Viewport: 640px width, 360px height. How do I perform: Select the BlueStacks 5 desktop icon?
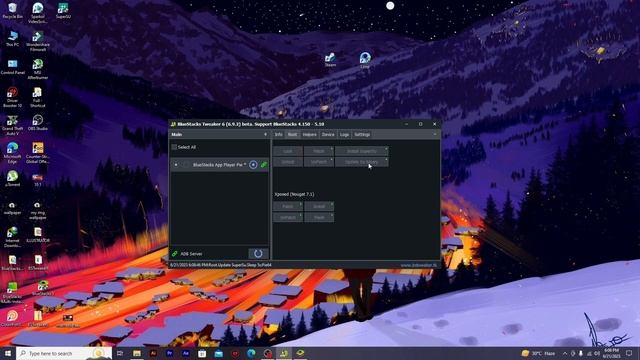[x=42, y=288]
